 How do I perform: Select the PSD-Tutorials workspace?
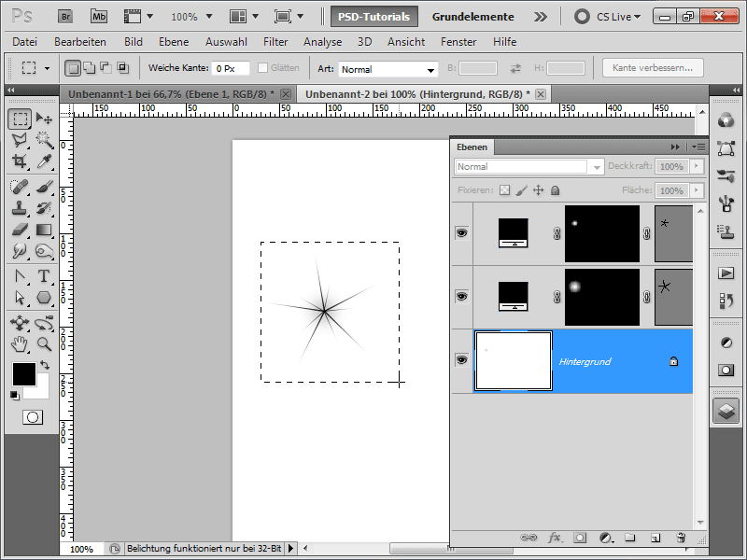coord(374,17)
